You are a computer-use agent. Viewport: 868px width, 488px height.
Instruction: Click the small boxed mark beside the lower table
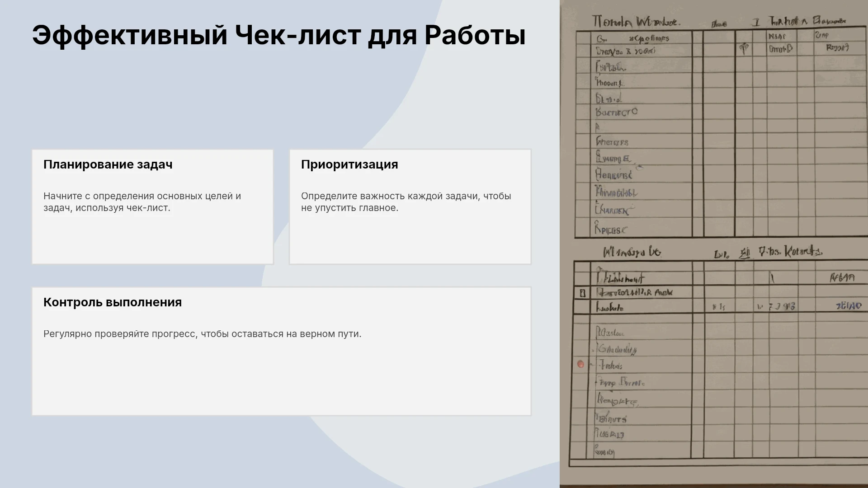coord(582,293)
